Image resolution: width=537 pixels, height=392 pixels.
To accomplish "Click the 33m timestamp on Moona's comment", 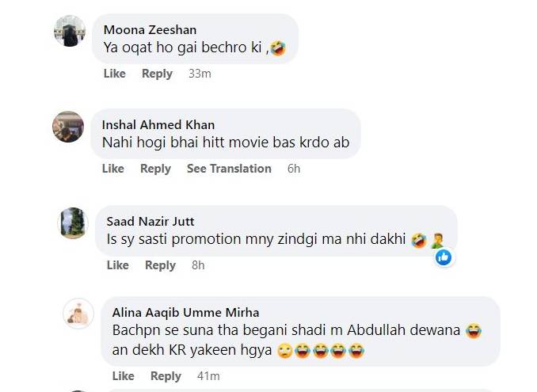I will point(200,74).
